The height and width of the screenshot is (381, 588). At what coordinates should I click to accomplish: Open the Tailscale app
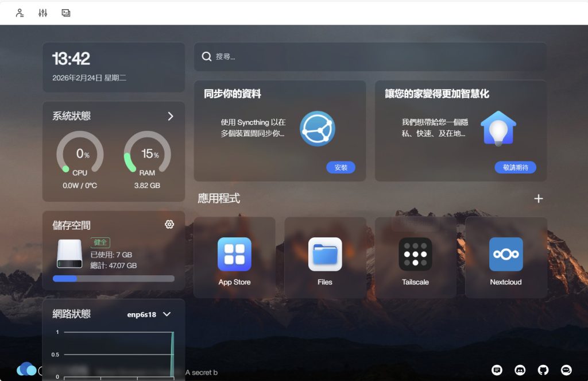click(x=415, y=255)
